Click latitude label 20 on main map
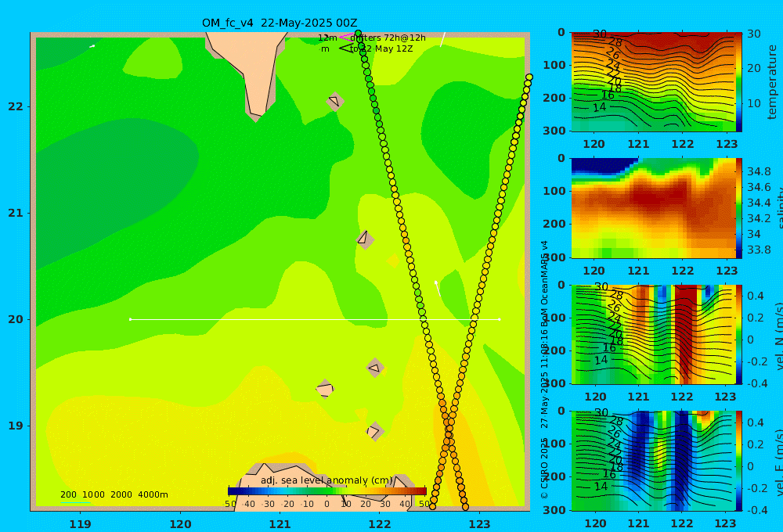This screenshot has height=532, width=783. tap(16, 319)
